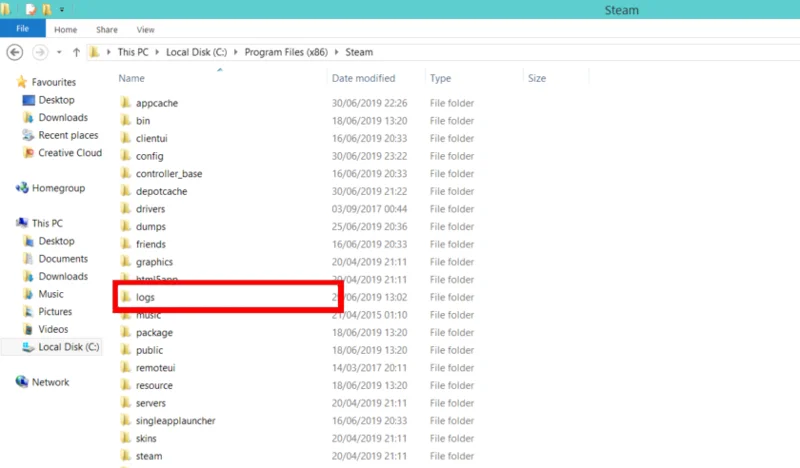
Task: Open Music under This PC
Action: click(51, 294)
